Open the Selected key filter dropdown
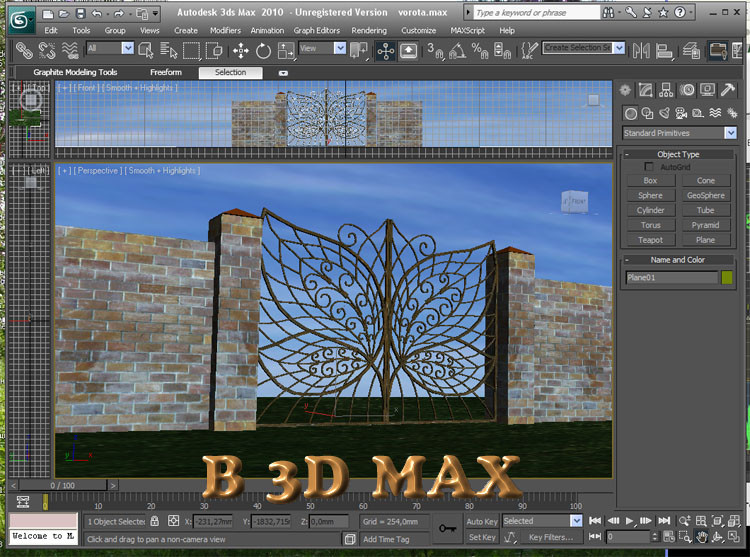Viewport: 750px width, 557px height. pyautogui.click(x=542, y=521)
